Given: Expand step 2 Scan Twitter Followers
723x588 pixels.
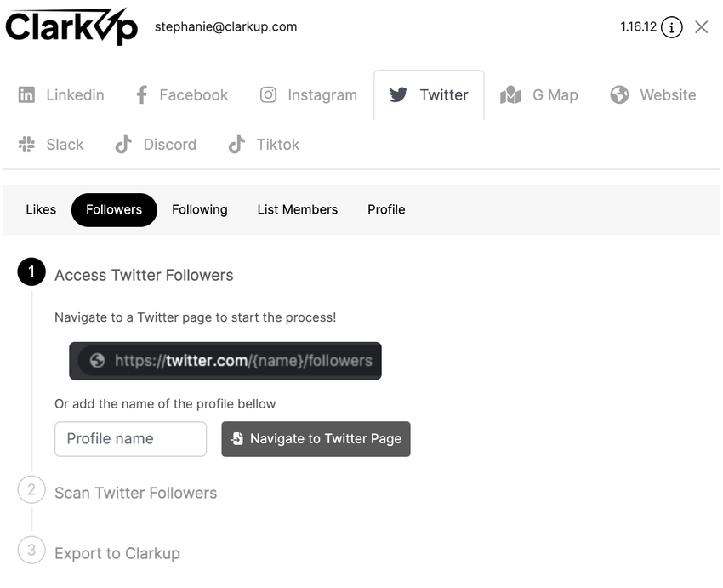Looking at the screenshot, I should (135, 493).
